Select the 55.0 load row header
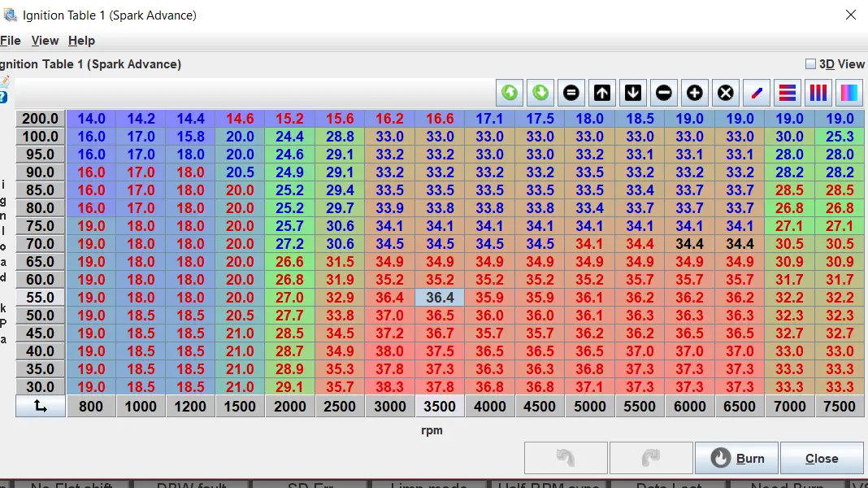 click(x=41, y=298)
